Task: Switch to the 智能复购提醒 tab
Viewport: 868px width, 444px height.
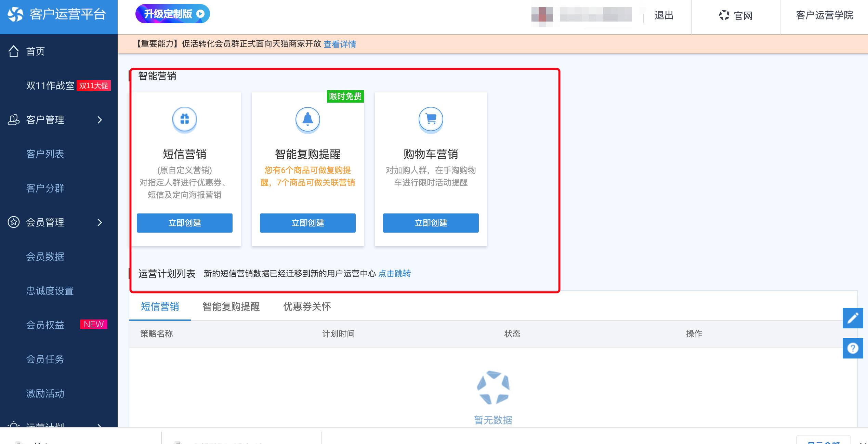Action: (231, 307)
